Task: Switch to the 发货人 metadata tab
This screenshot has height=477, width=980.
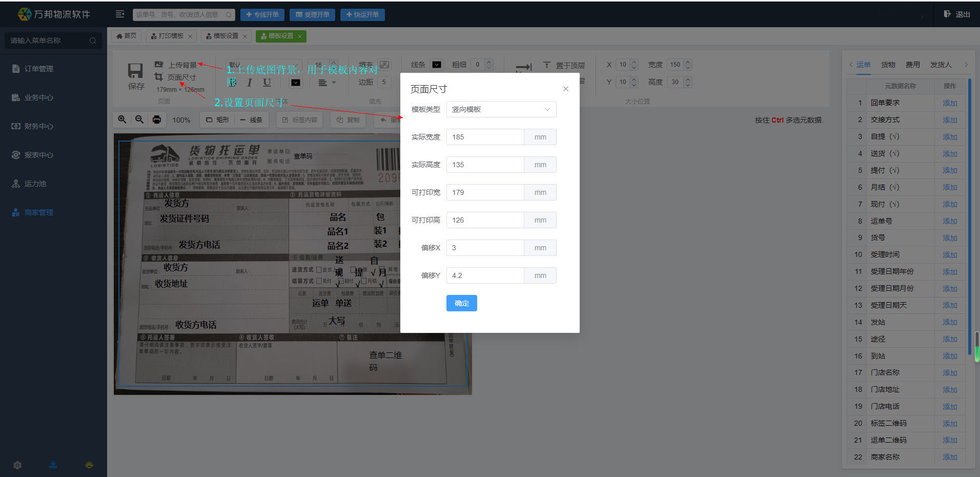Action: tap(941, 65)
